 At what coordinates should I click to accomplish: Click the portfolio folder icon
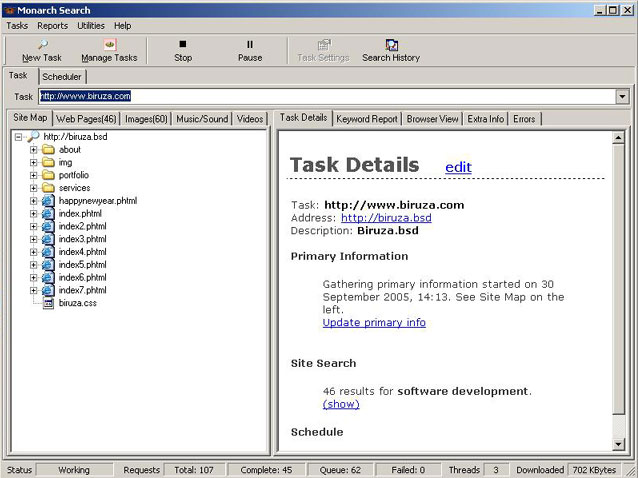[48, 175]
